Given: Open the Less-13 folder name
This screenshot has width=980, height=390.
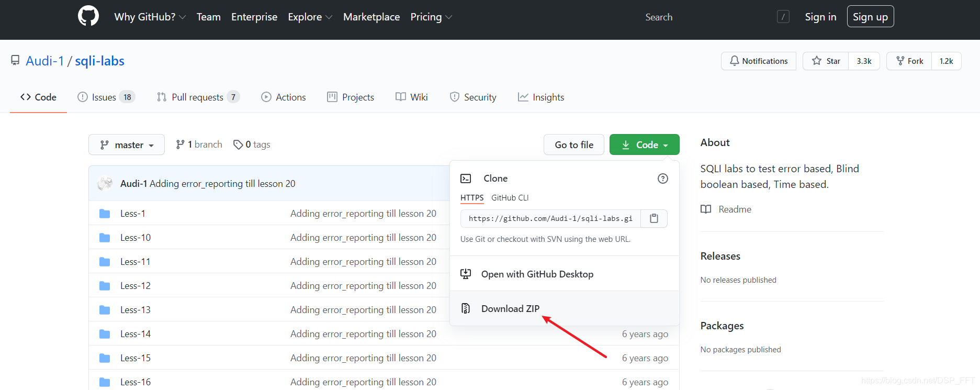Looking at the screenshot, I should click(x=136, y=310).
